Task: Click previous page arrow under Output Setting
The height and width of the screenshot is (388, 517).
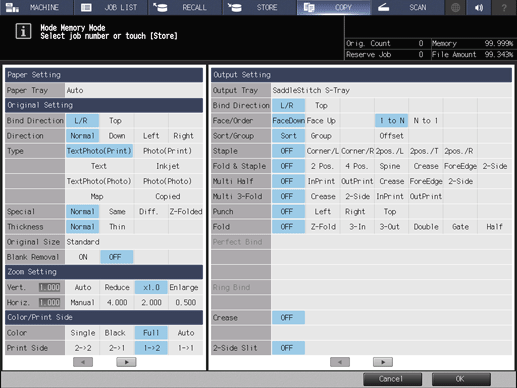Action: point(340,362)
